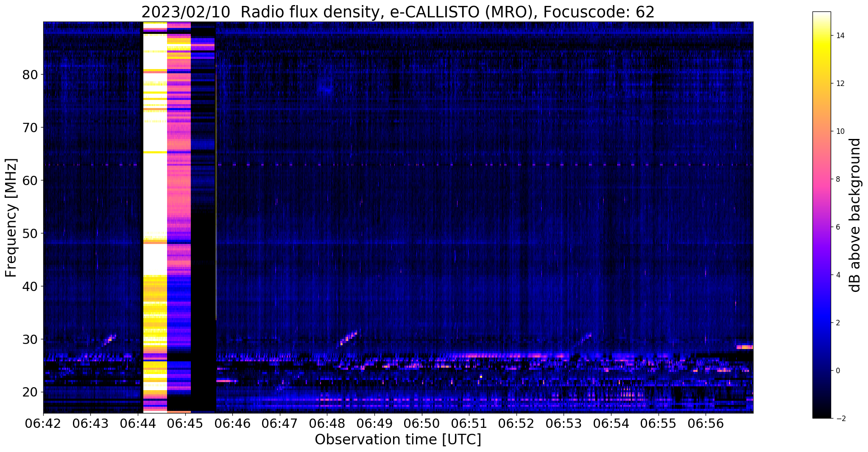The height and width of the screenshot is (452, 868).
Task: Click the 'dB above background' colorbar label
Action: (855, 215)
